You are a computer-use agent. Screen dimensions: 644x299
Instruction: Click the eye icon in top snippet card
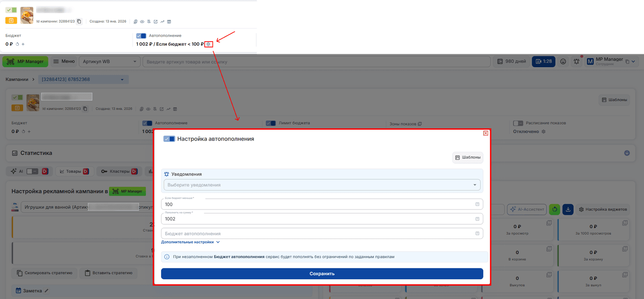142,21
